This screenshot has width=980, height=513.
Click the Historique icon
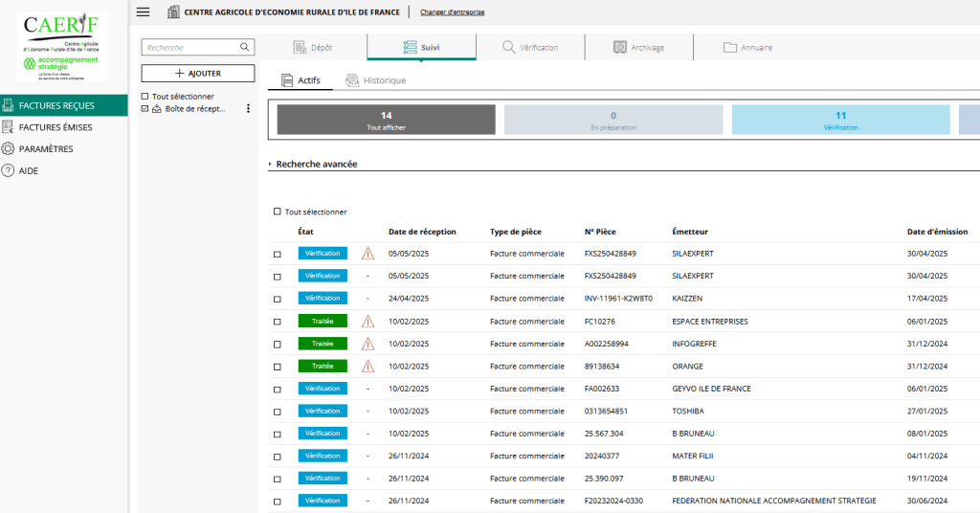click(352, 80)
